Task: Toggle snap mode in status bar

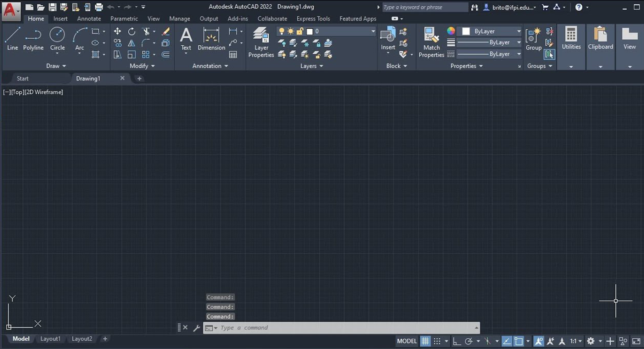Action: pos(437,341)
